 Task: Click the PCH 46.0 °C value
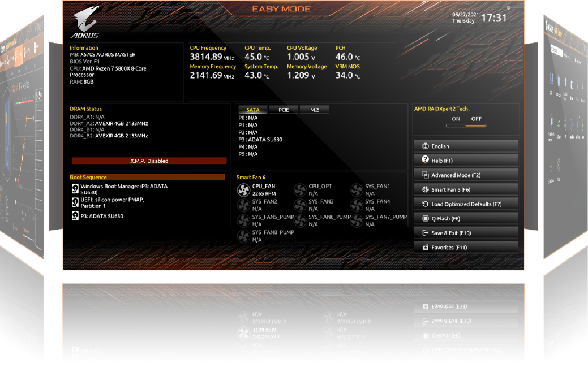pyautogui.click(x=347, y=57)
